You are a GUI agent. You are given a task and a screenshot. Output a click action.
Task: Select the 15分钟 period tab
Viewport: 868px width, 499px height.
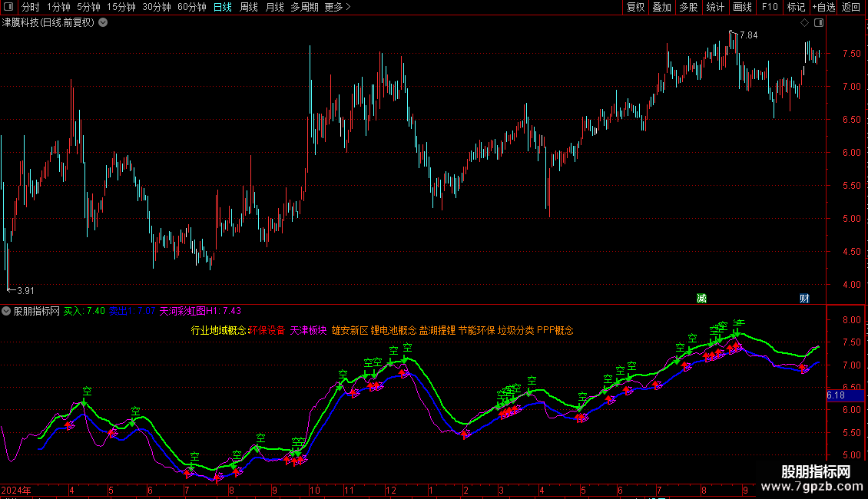121,7
